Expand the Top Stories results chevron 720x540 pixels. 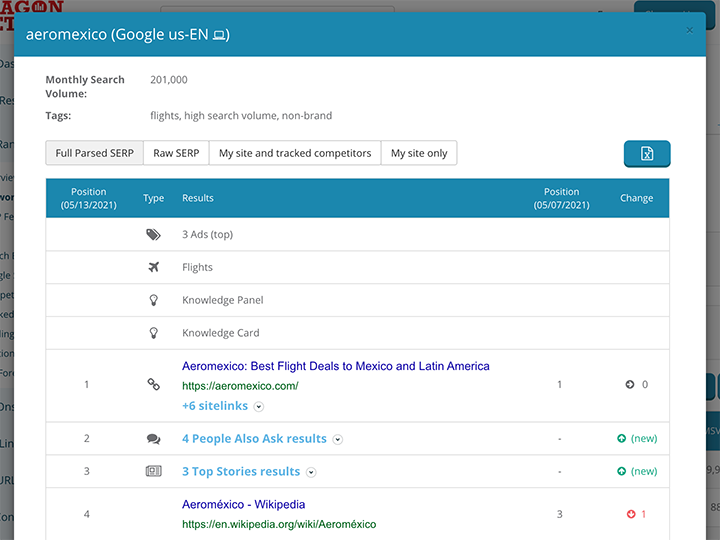311,472
